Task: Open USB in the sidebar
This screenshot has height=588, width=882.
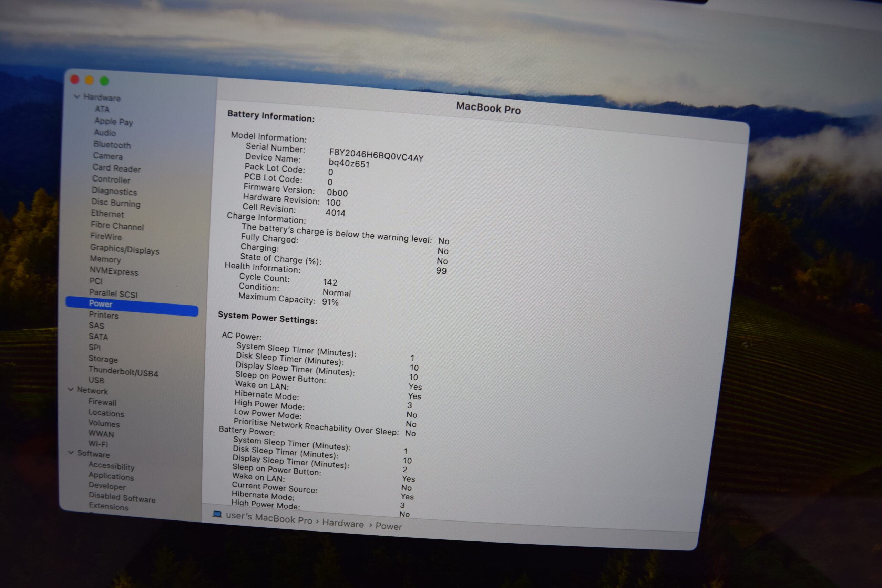Action: point(96,380)
